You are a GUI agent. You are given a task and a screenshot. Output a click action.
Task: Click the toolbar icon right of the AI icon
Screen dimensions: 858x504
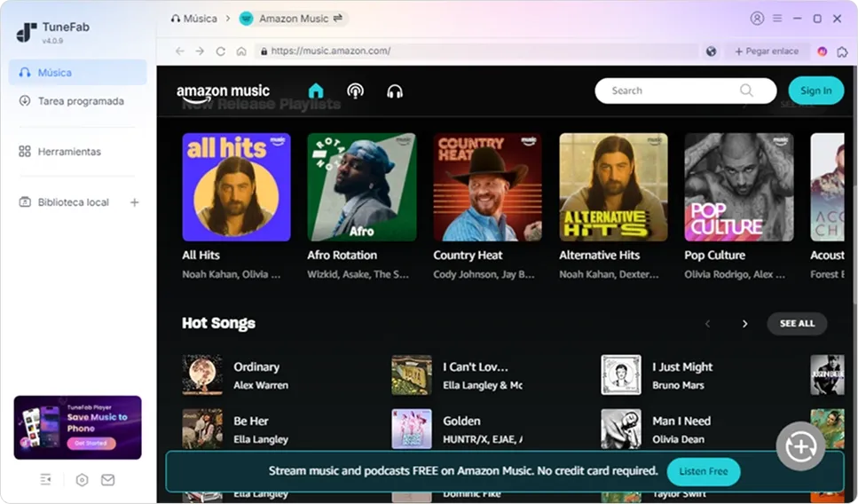(x=843, y=52)
